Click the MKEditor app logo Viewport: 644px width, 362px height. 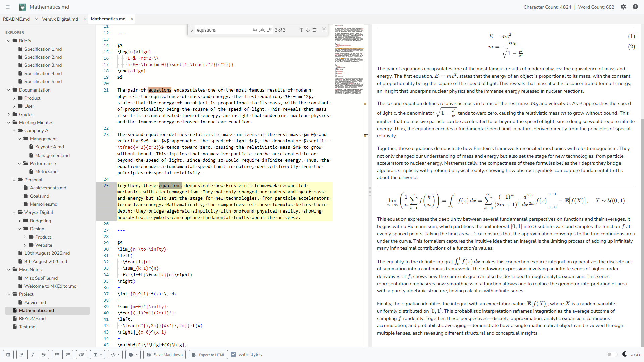(22, 7)
